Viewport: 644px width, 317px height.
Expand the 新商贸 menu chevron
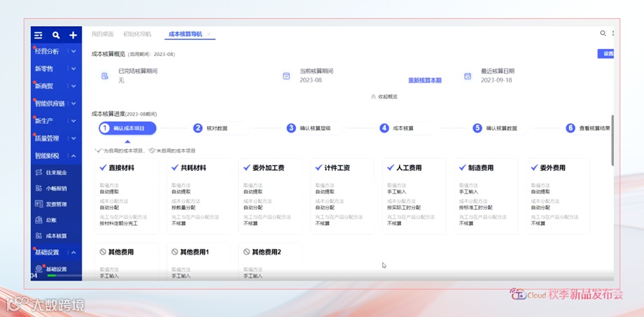coord(73,86)
